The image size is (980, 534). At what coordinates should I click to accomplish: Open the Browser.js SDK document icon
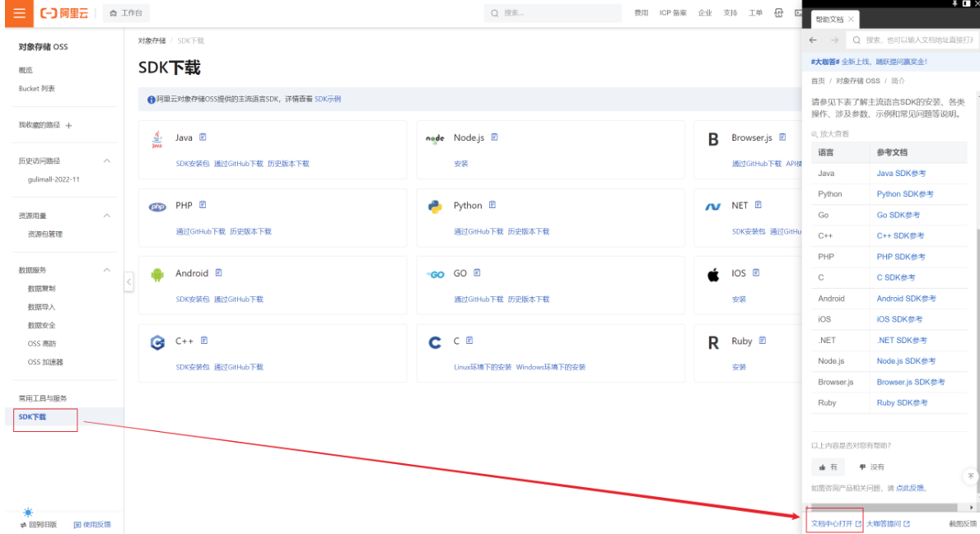(782, 137)
